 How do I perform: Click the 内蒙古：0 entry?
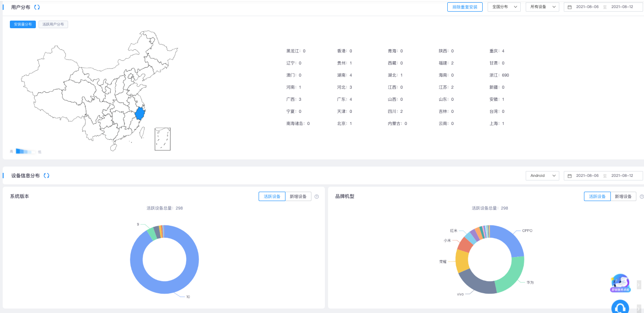[397, 124]
